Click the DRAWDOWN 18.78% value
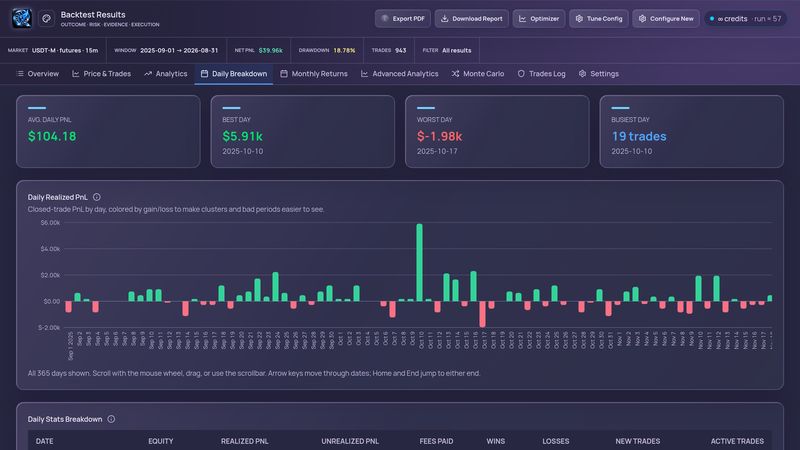Screen dimensions: 800x450 (x=344, y=51)
